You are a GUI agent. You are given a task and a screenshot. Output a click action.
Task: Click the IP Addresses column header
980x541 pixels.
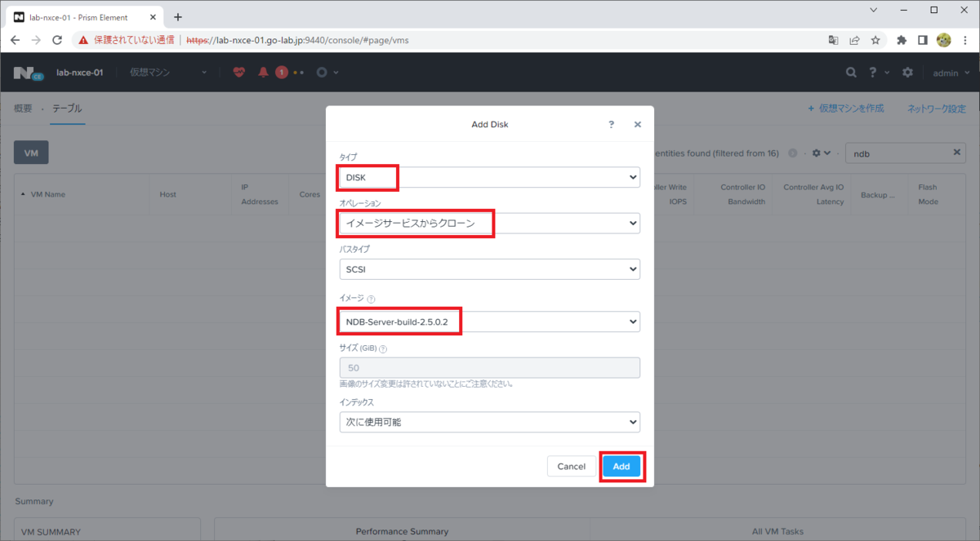click(260, 194)
